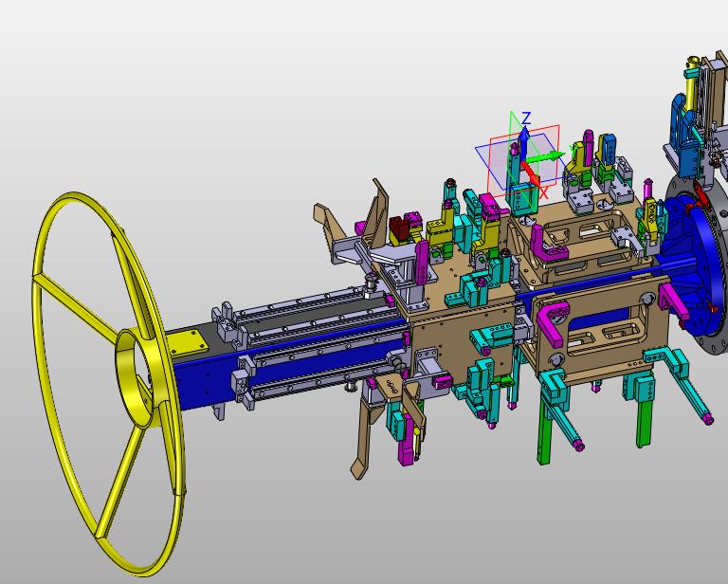Select the blue Z axis arrow of triad
Viewport: 728px width, 584px height.
click(524, 143)
